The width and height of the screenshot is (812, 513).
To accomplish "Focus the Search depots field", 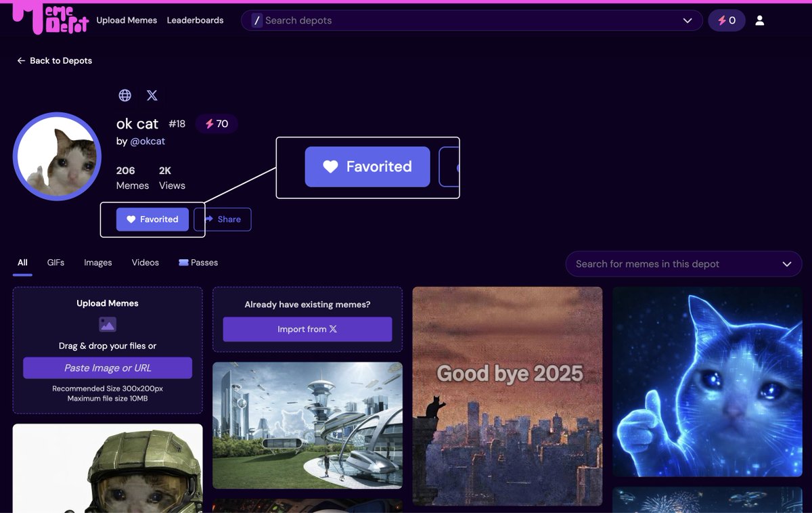I will tap(472, 20).
